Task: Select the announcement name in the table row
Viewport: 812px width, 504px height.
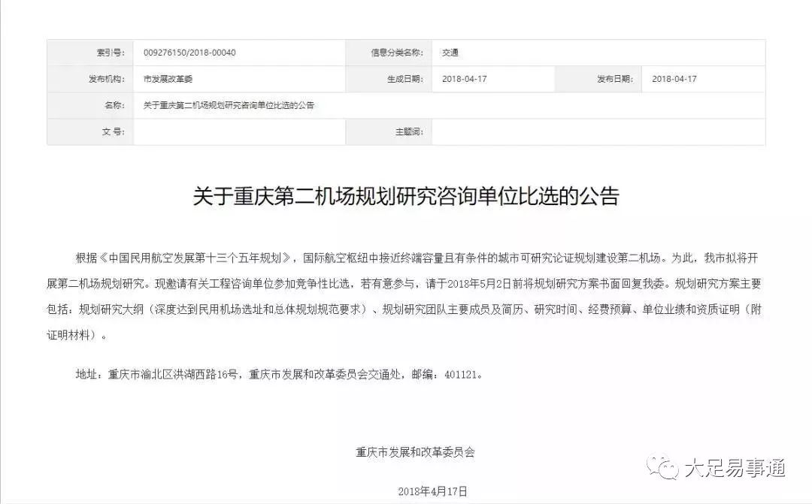Action: (x=229, y=105)
